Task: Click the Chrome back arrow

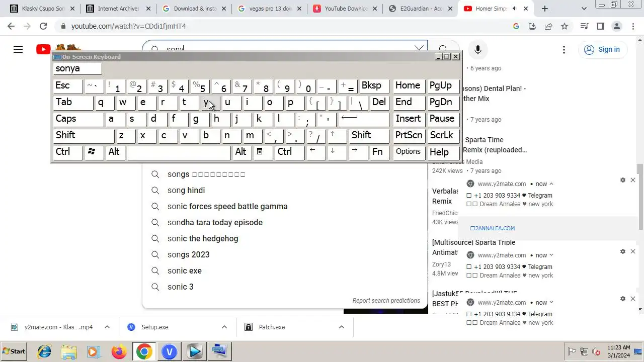Action: click(x=11, y=26)
